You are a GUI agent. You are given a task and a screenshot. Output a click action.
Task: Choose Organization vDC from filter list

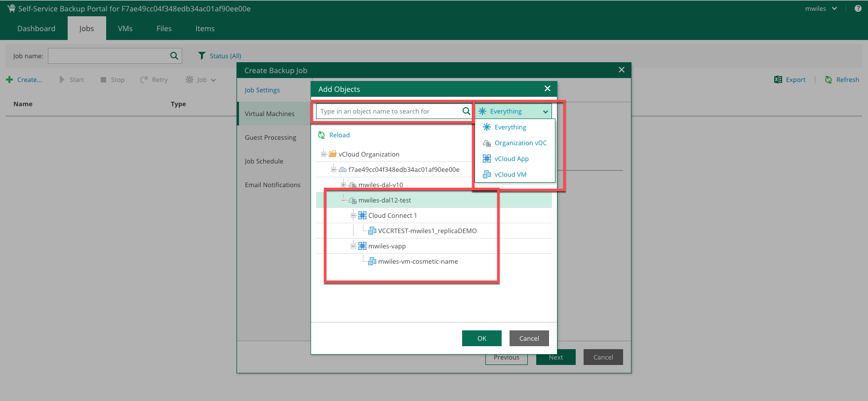(520, 143)
